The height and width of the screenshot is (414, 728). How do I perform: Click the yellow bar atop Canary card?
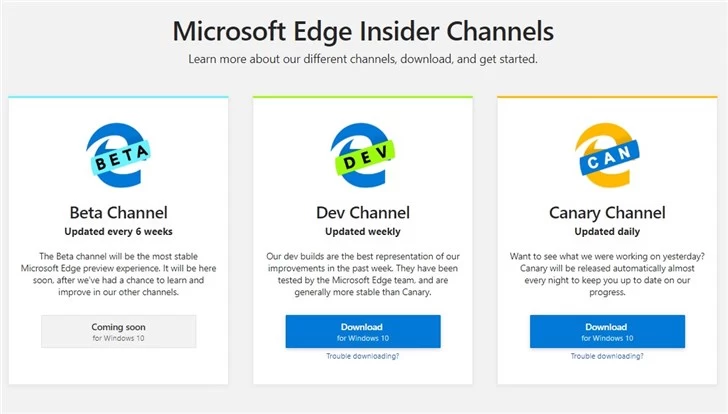coord(607,97)
